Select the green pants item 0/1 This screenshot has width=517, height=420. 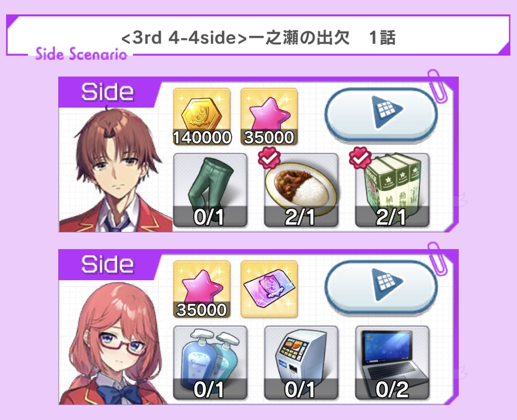click(210, 190)
